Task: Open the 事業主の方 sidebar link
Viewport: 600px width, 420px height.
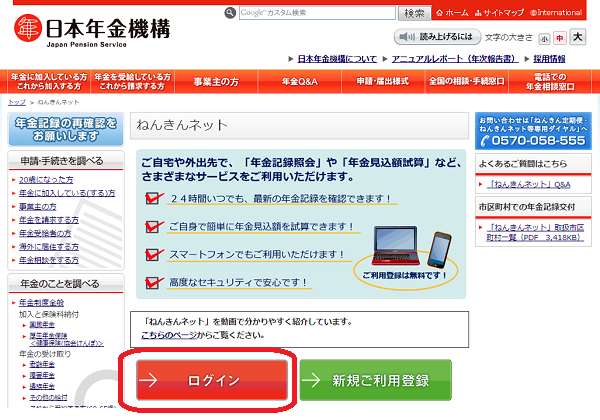Action: [38, 207]
